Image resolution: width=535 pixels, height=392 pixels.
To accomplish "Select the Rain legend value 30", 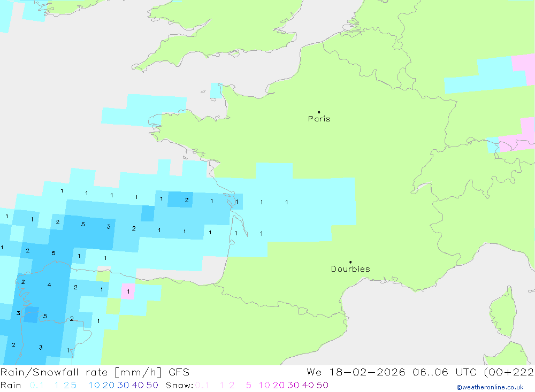I will 123,385.
